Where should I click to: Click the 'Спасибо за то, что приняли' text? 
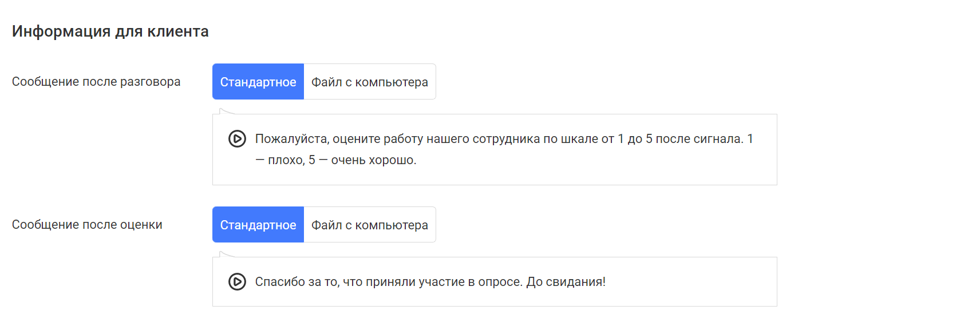[x=430, y=282]
